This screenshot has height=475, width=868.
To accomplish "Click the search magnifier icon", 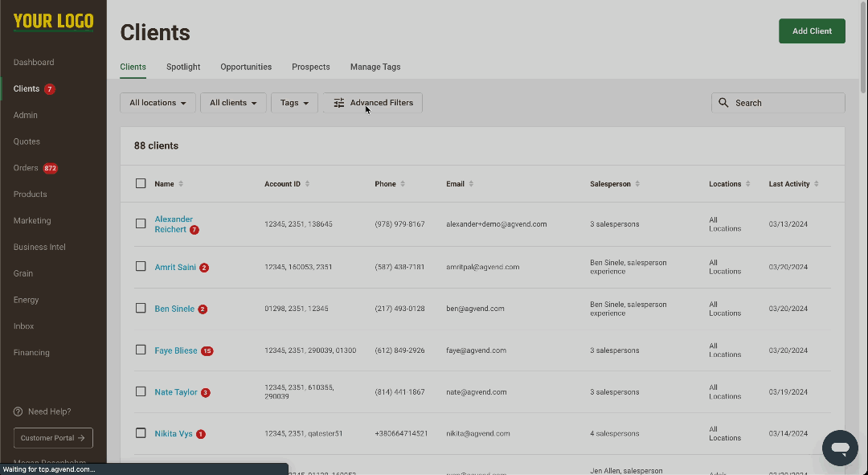I will (724, 102).
